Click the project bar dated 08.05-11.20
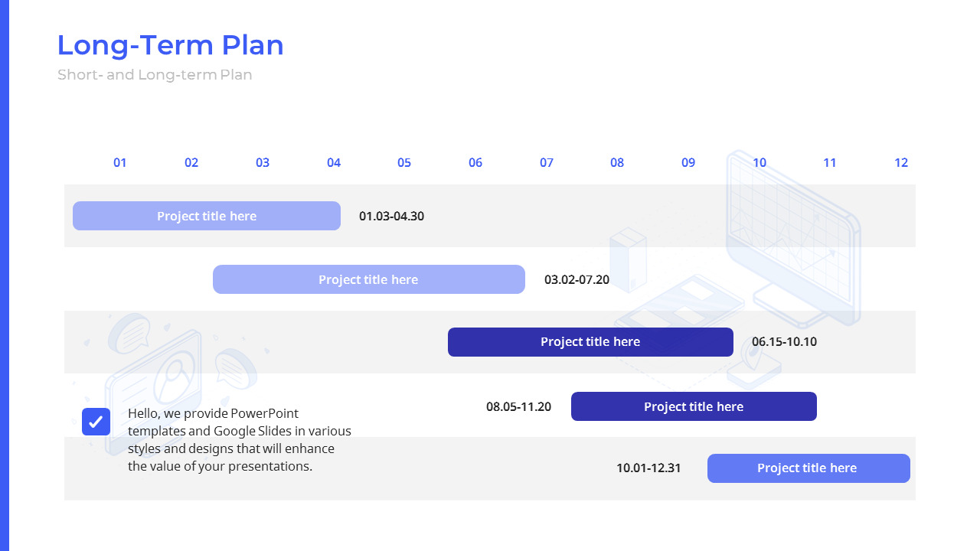980x551 pixels. 694,406
